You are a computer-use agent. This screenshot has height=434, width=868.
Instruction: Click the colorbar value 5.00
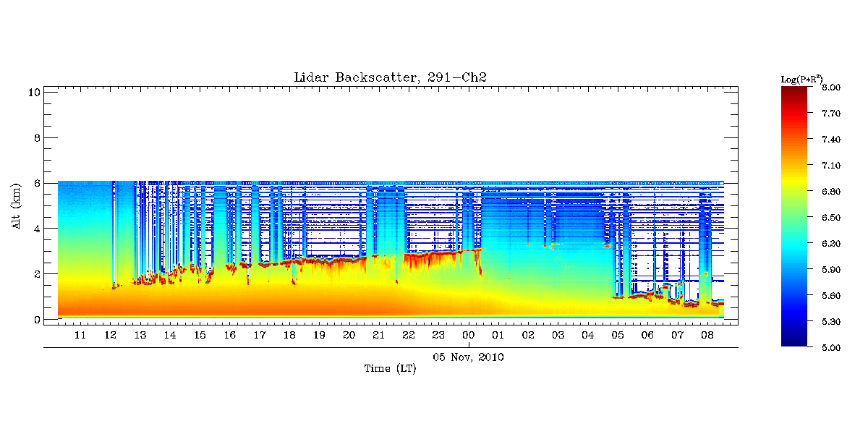(x=831, y=347)
